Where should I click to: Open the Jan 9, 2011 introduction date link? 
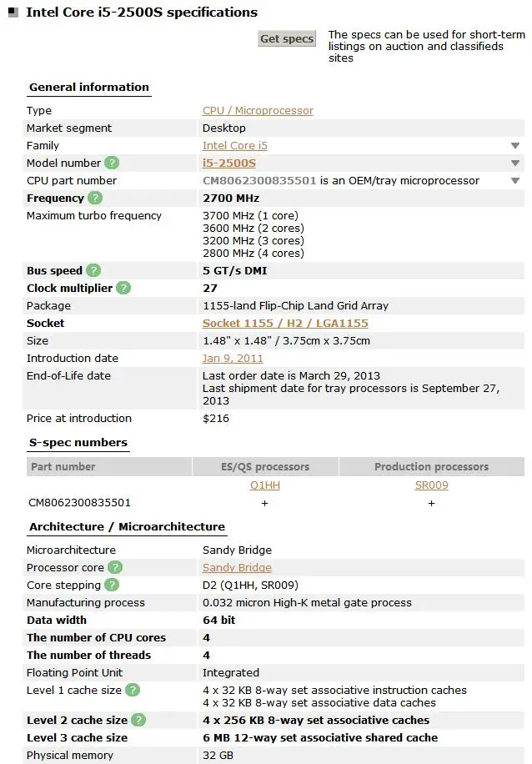(233, 359)
